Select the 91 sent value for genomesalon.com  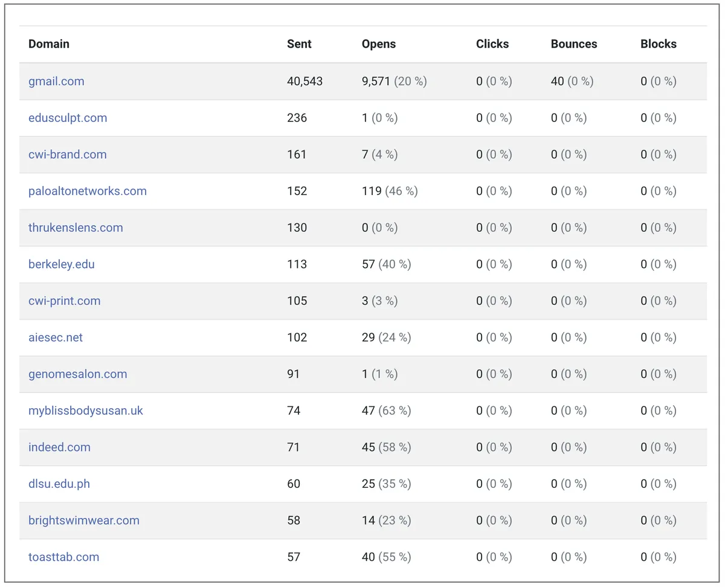coord(294,374)
